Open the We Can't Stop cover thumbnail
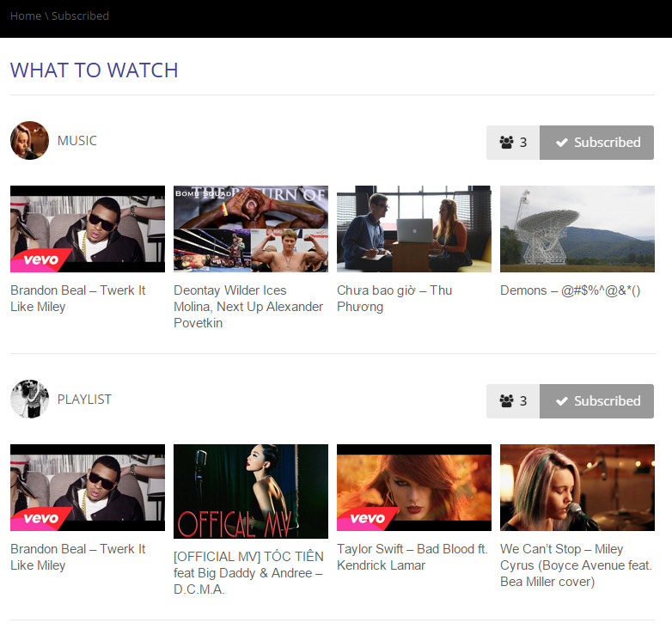The height and width of the screenshot is (635, 672). pyautogui.click(x=577, y=487)
